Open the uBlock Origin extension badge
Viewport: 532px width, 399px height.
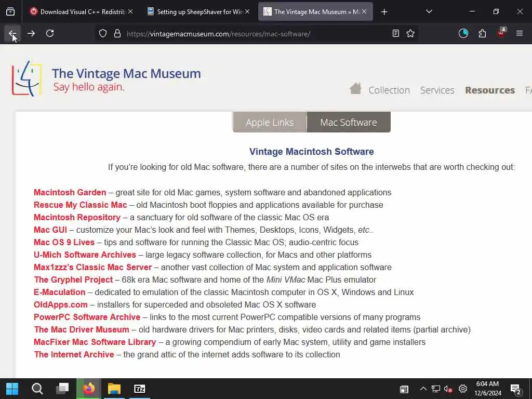click(x=501, y=33)
